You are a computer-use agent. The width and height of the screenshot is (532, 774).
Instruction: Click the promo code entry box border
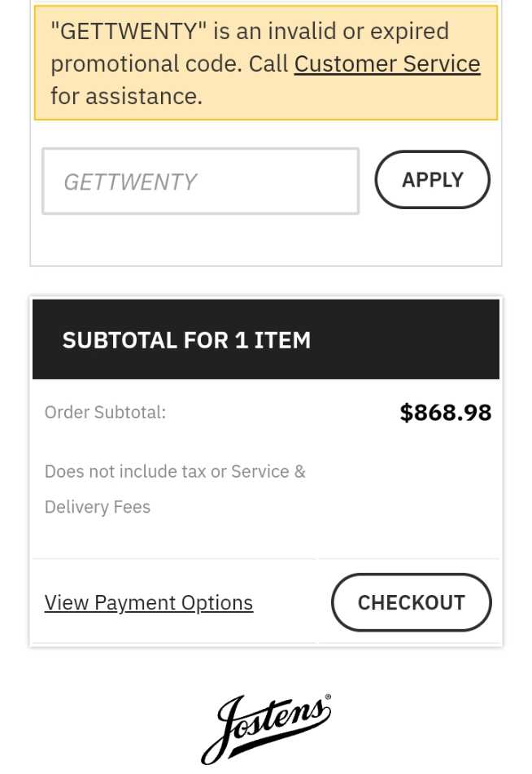200,150
